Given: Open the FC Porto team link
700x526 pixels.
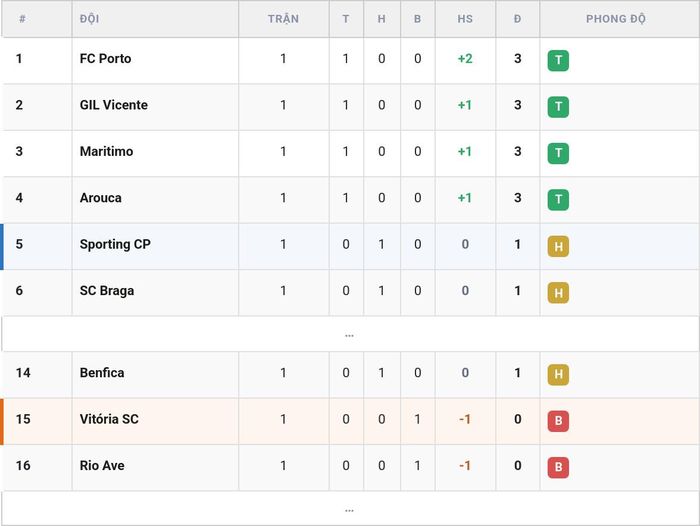Looking at the screenshot, I should coord(105,58).
